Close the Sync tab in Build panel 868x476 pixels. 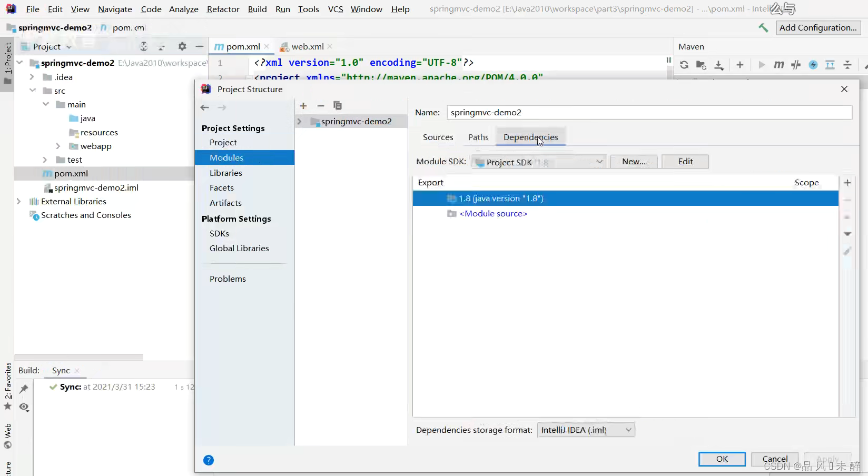(x=77, y=371)
